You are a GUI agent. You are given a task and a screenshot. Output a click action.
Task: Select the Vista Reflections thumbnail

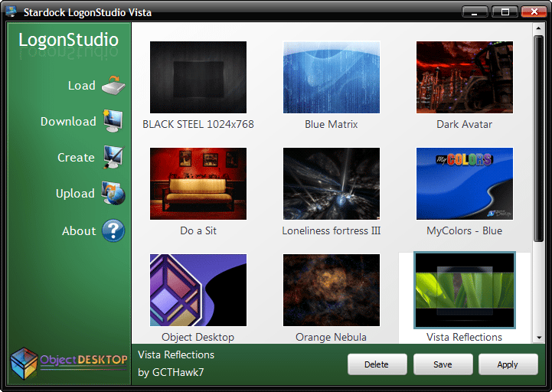pyautogui.click(x=465, y=290)
